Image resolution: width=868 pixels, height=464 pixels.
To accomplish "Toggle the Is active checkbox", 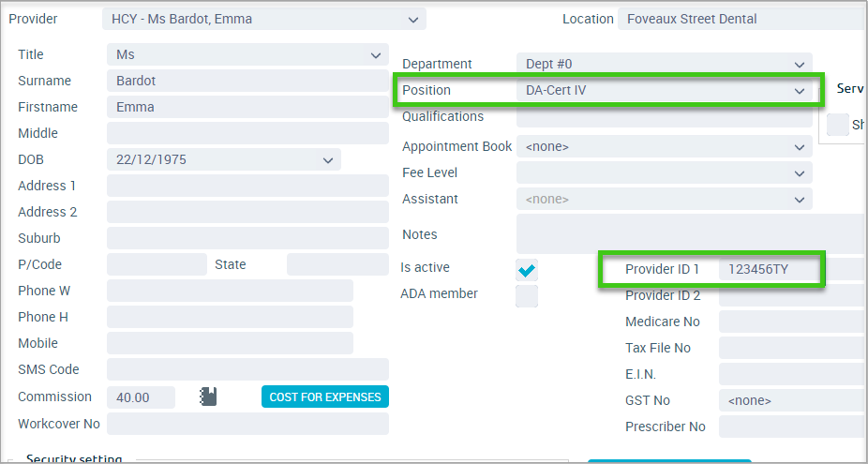I will [527, 270].
